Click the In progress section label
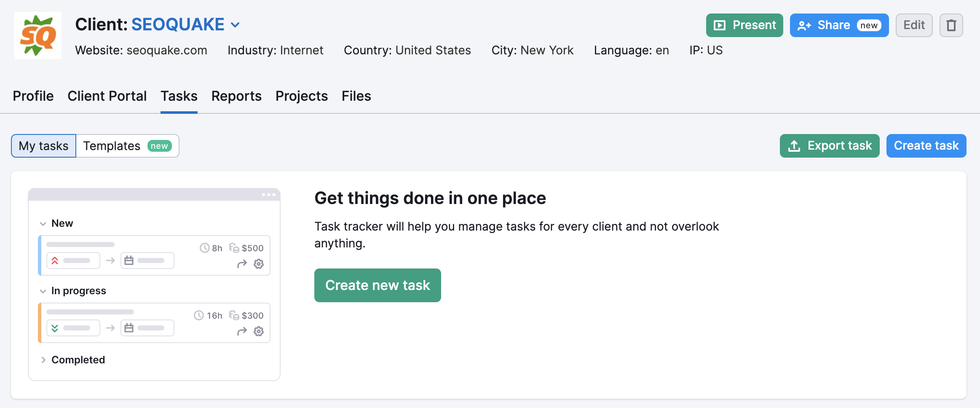 [x=79, y=291]
